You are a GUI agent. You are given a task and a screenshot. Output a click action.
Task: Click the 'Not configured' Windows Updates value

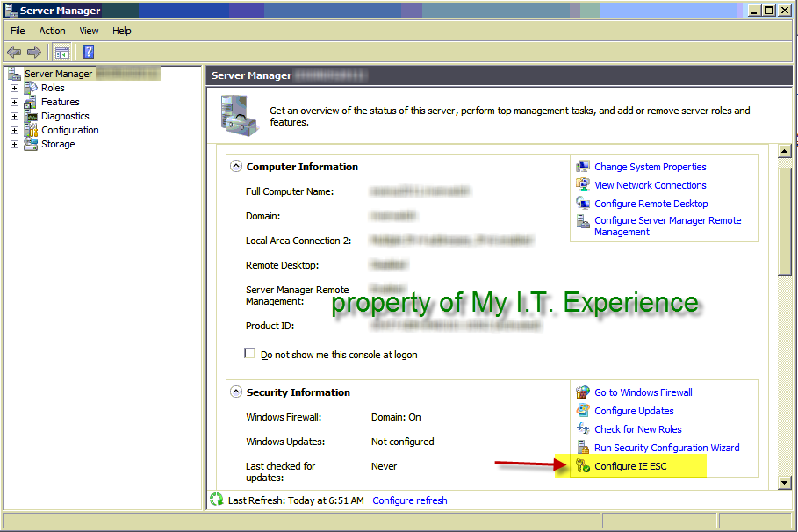pyautogui.click(x=403, y=442)
